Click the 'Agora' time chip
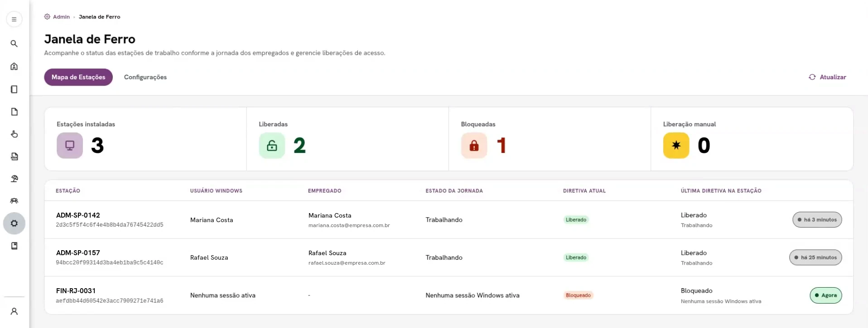The width and height of the screenshot is (868, 328). pyautogui.click(x=825, y=295)
